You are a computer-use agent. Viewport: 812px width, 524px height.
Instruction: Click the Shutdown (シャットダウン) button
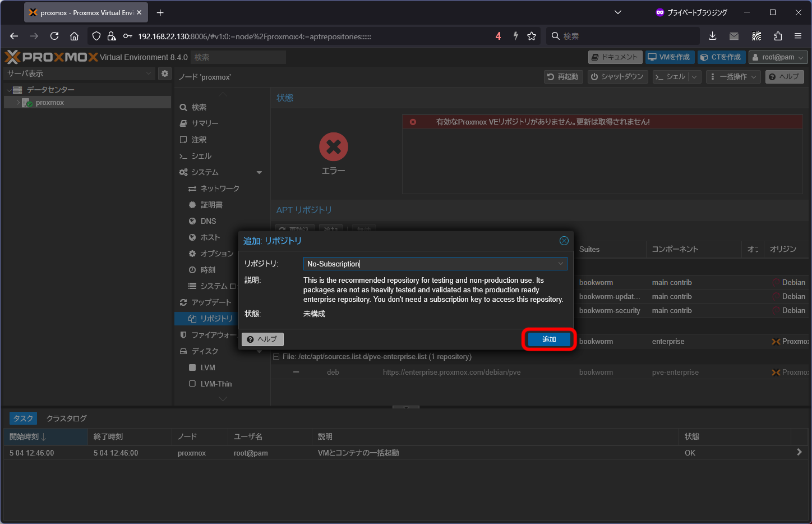[x=617, y=77]
